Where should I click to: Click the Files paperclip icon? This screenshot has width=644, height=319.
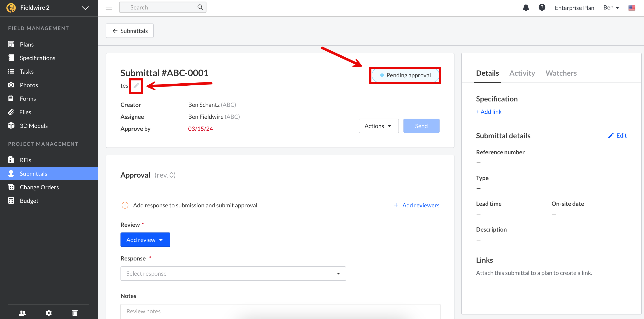click(11, 112)
